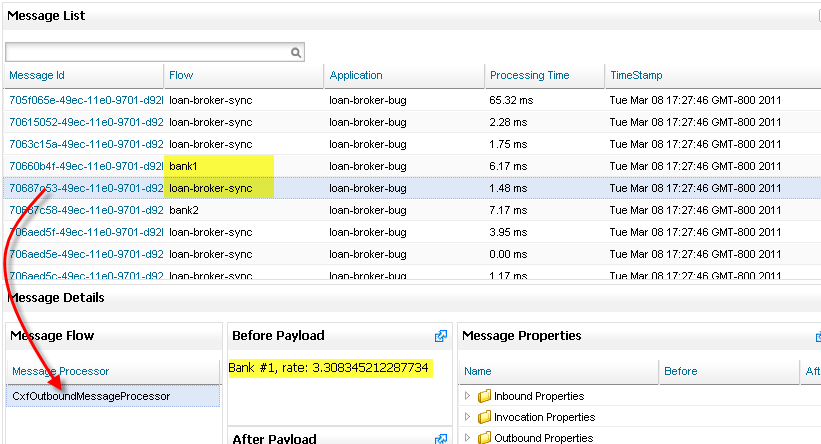Expand the Inbound Properties node
This screenshot has height=444, width=821.
tap(467, 396)
